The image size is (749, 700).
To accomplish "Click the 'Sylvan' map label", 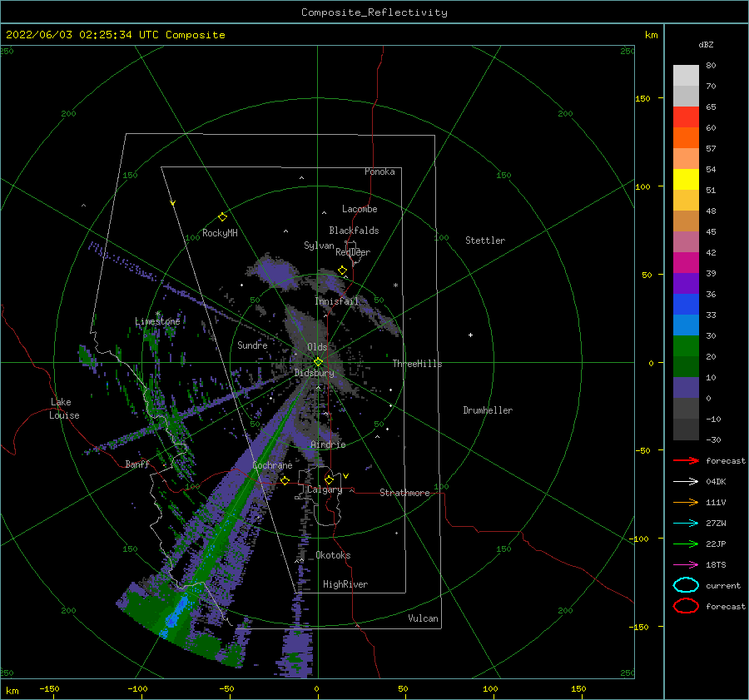I will point(319,246).
